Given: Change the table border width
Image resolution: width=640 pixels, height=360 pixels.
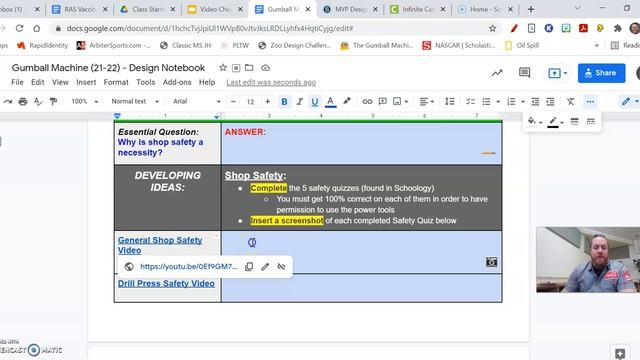Looking at the screenshot, I should (x=574, y=121).
